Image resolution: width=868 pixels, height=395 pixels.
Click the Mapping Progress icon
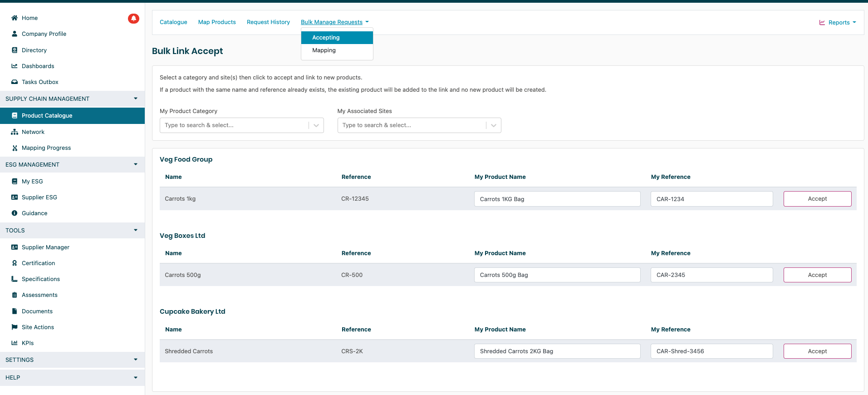[15, 148]
